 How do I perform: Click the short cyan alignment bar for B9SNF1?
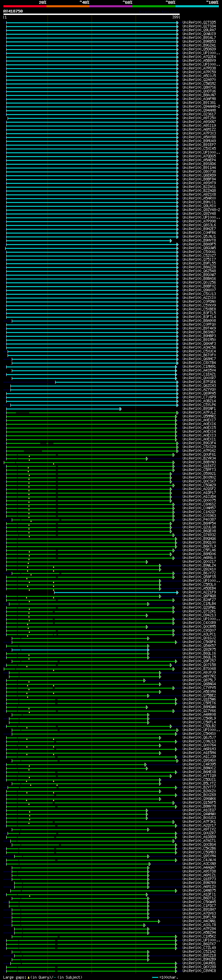(64, 409)
